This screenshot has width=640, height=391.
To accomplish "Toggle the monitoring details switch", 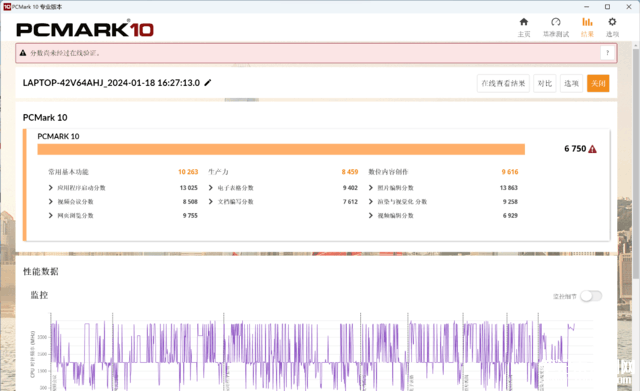I will [591, 296].
